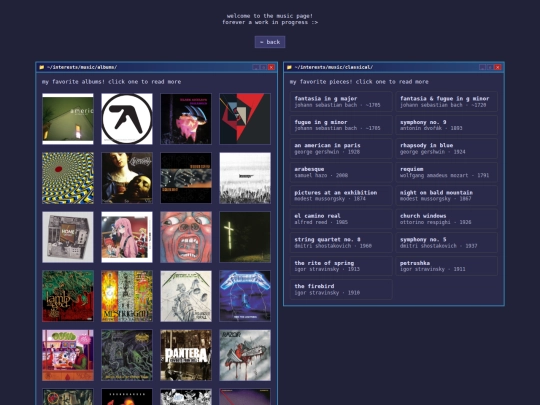
Task: Open the red and black geometric album cover
Action: coord(245,119)
